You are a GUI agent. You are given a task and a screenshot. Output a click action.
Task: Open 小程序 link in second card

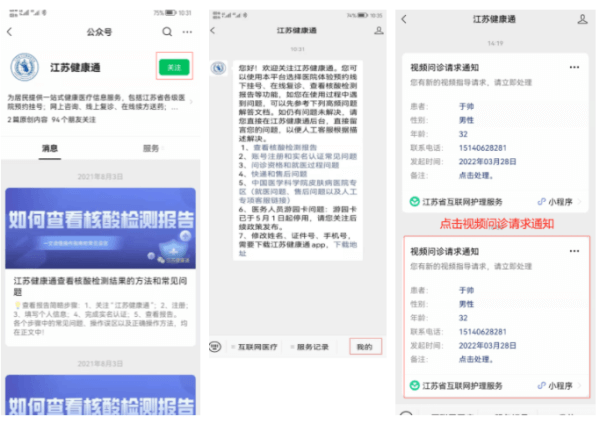(559, 385)
